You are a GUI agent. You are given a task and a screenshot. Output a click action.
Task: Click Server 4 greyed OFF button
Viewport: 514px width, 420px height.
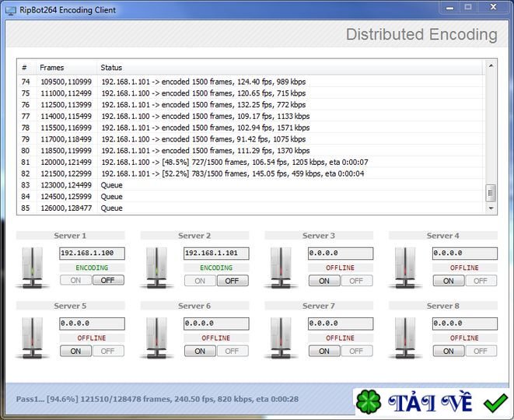[481, 281]
